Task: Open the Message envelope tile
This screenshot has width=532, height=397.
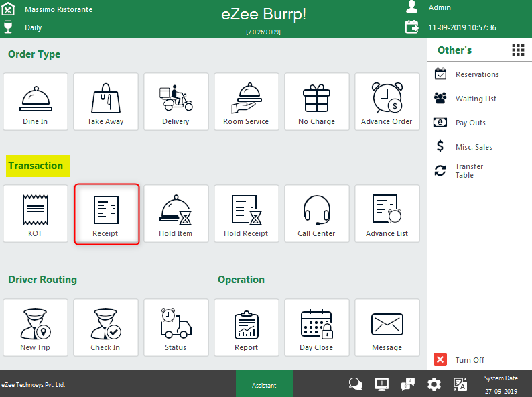Action: pyautogui.click(x=387, y=328)
